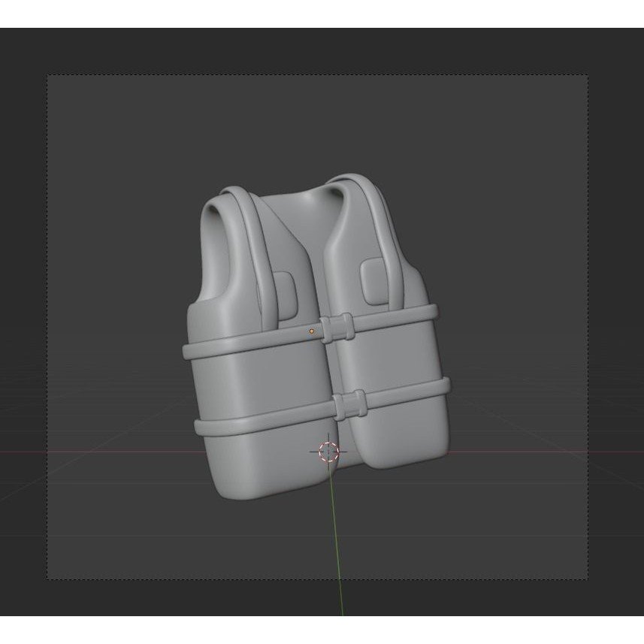
Task: Click the 3D cursor crosshair
Action: tap(328, 452)
